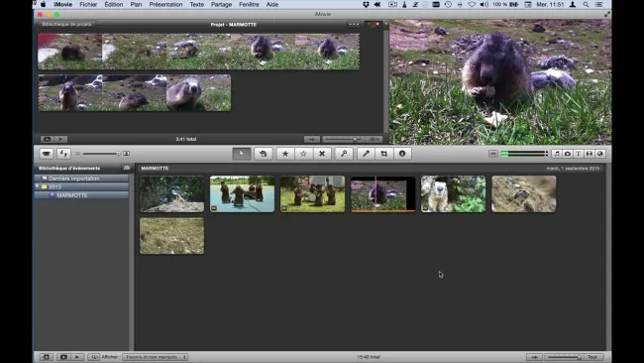Open the Afficher filter dropdown
This screenshot has height=363, width=644.
[x=156, y=357]
